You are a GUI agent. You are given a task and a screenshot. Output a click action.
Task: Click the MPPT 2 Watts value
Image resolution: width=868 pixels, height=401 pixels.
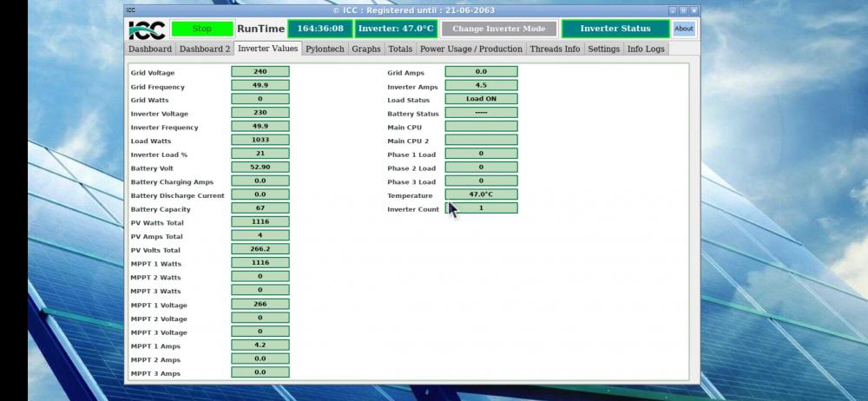pyautogui.click(x=260, y=276)
